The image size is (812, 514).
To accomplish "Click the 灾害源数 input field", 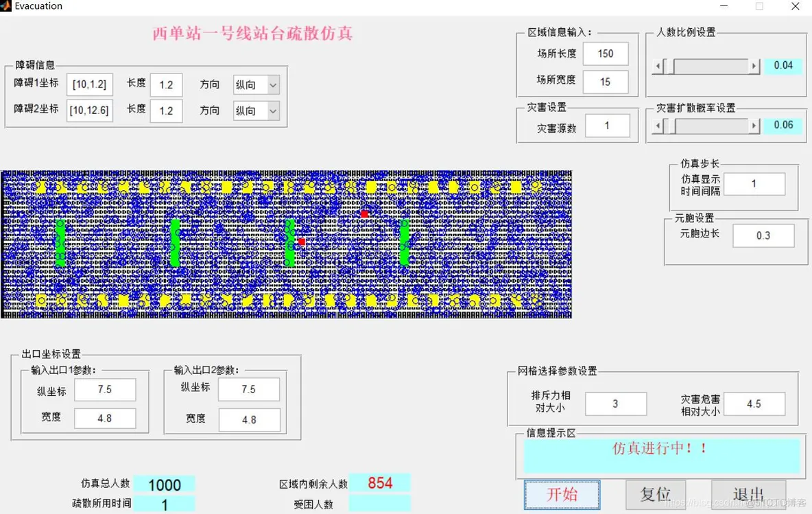I will coord(607,126).
